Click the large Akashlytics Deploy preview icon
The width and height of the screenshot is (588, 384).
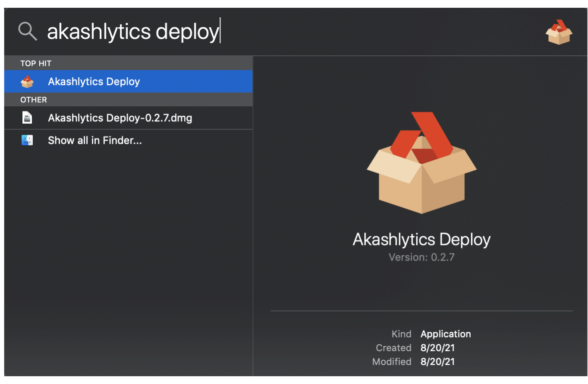point(421,163)
